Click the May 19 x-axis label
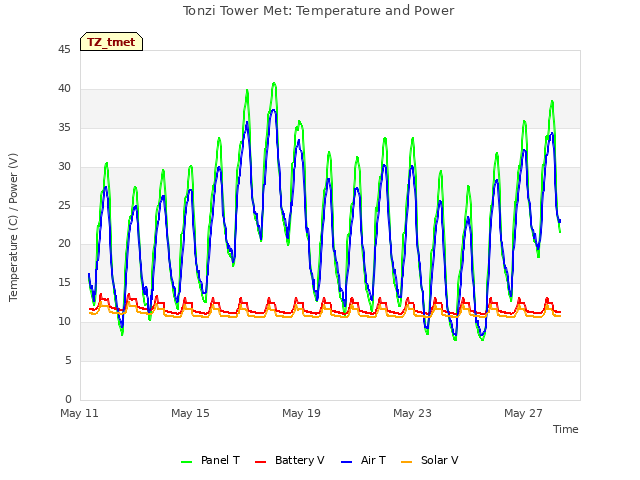640x480 pixels. click(x=301, y=413)
